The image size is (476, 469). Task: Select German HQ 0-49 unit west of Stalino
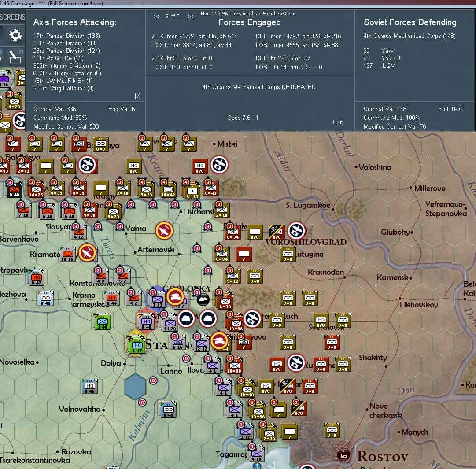146,322
